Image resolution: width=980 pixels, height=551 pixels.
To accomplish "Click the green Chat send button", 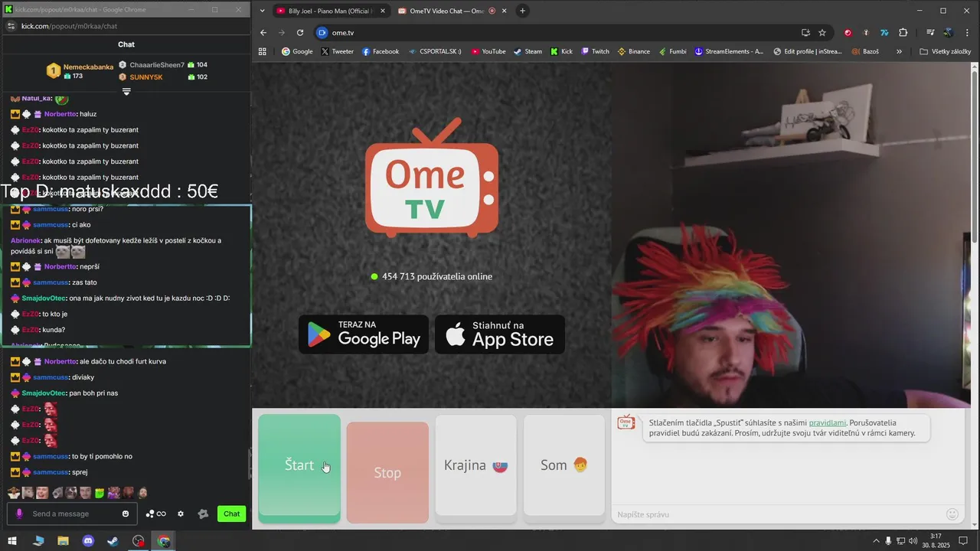I will pos(231,514).
